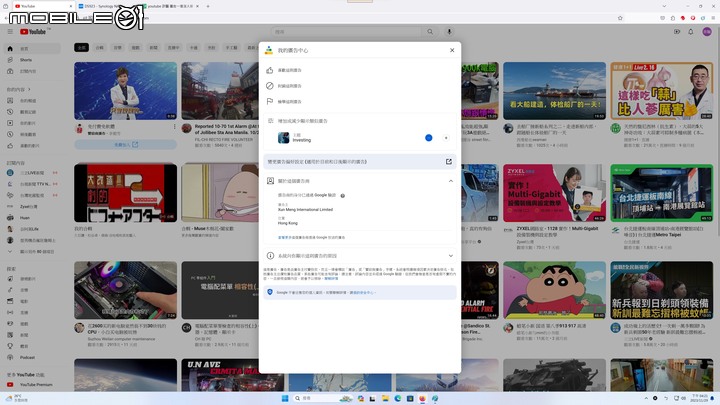The width and height of the screenshot is (720, 405).
Task: Open Microsoft Edge from the taskbar
Action: click(x=398, y=398)
